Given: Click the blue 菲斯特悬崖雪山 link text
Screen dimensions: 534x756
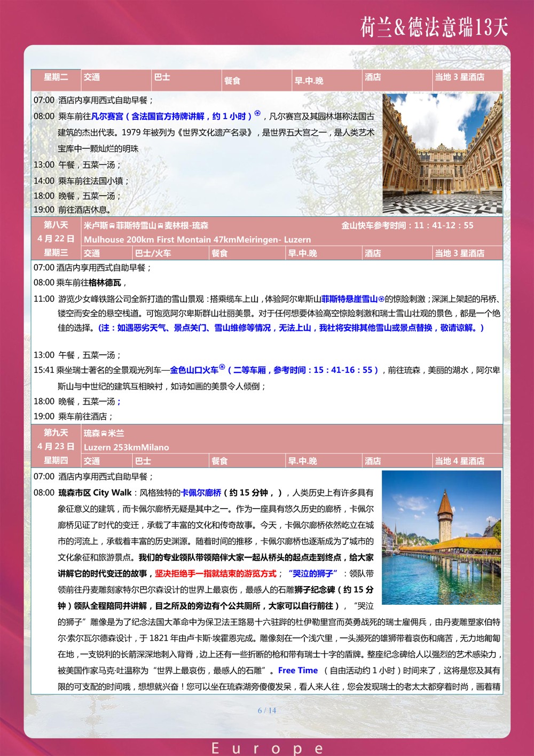Looking at the screenshot, I should (x=349, y=299).
